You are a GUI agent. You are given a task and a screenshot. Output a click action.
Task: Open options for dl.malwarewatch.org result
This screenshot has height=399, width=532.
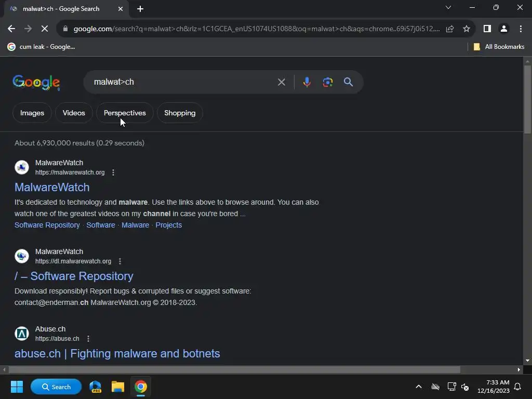pyautogui.click(x=120, y=261)
